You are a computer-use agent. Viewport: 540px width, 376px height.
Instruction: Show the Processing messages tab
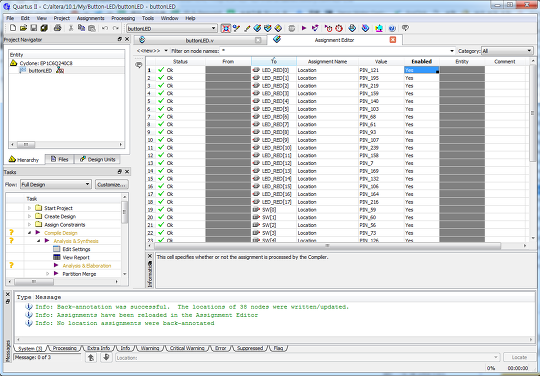click(x=64, y=348)
